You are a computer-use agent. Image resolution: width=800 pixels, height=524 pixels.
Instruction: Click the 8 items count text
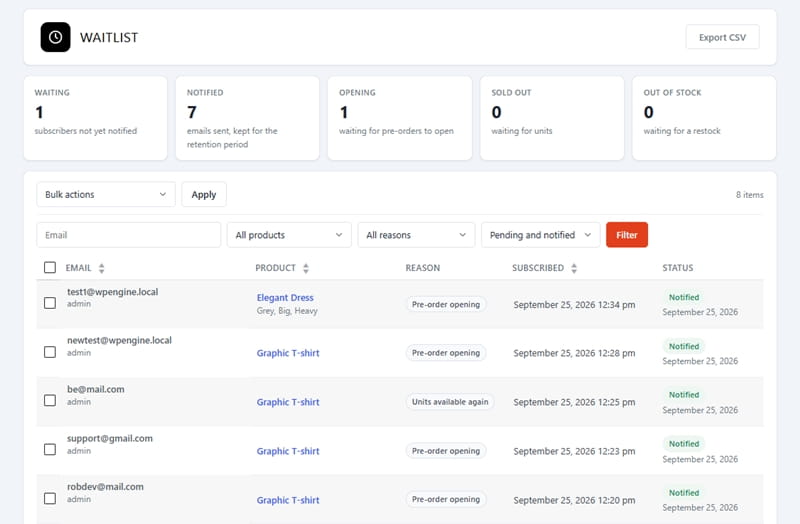pos(749,195)
